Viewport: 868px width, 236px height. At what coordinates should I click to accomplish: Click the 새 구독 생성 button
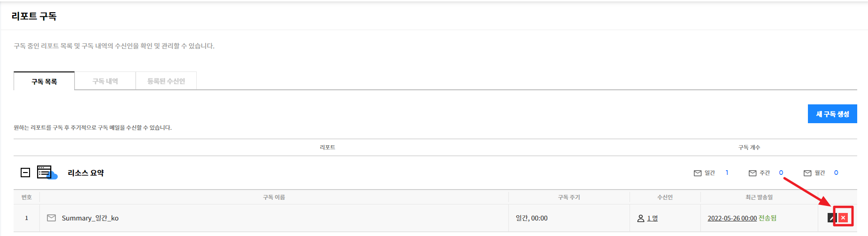(832, 114)
